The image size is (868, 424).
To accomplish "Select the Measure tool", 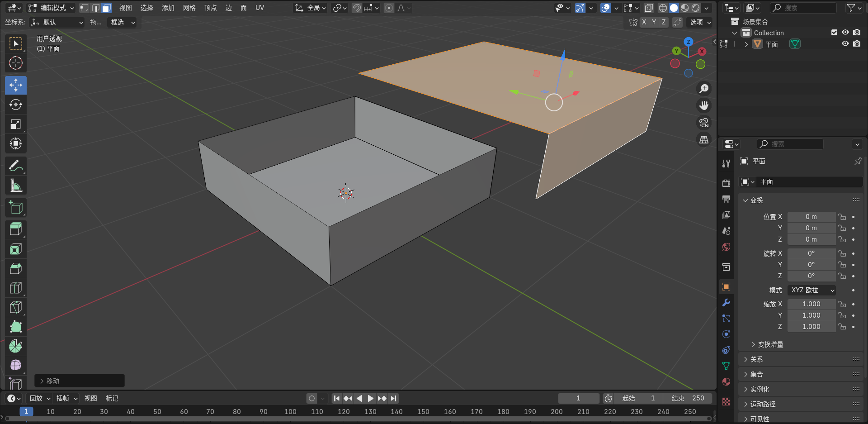I will pos(16,186).
